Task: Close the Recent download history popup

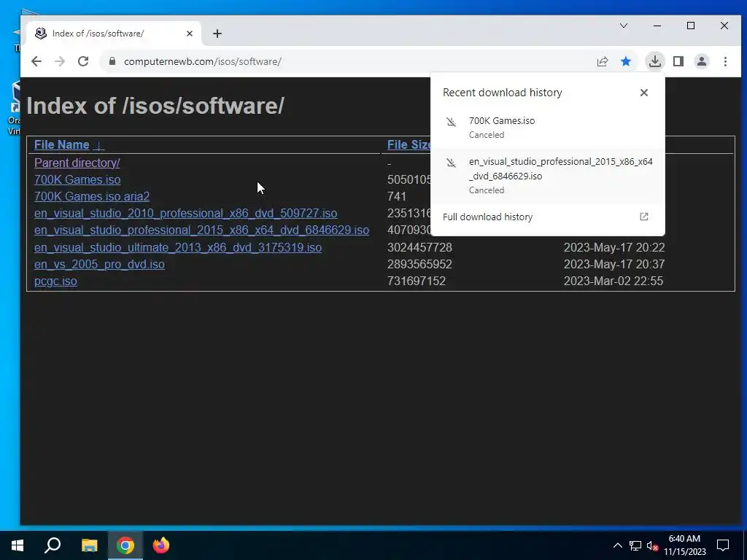Action: [644, 93]
